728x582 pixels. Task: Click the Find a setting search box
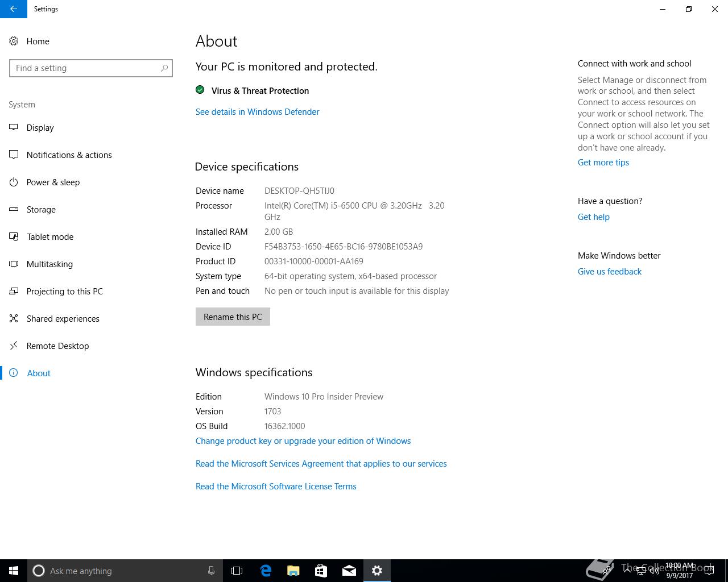click(91, 68)
